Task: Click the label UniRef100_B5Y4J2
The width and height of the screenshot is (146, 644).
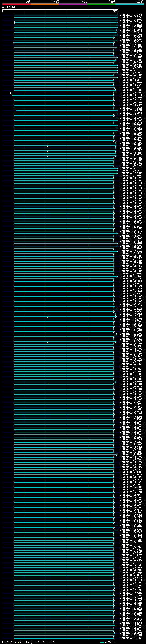Action: point(131,32)
